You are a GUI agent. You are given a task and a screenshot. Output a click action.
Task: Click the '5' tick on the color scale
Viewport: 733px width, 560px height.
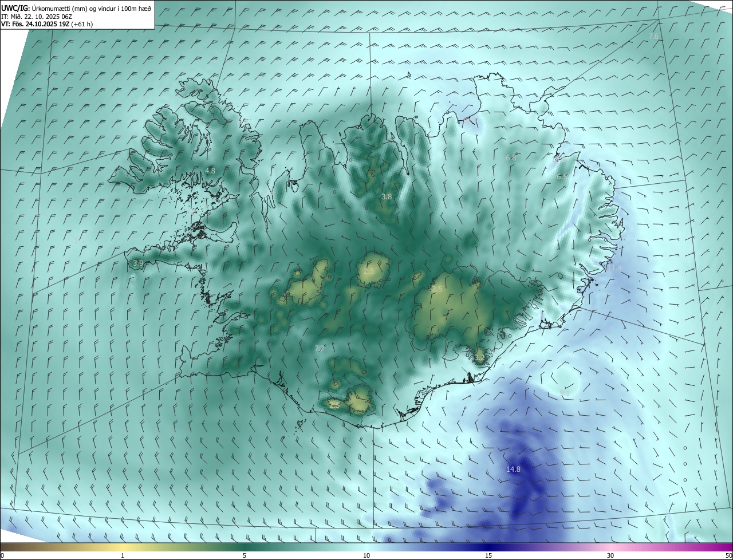pos(245,555)
